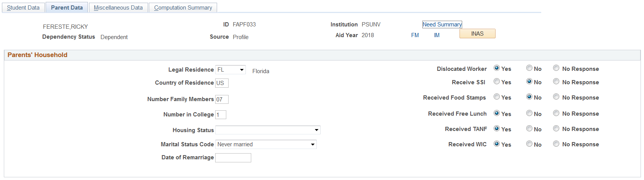Go to the Computation Summary tab
The height and width of the screenshot is (180, 644).
coord(183,8)
